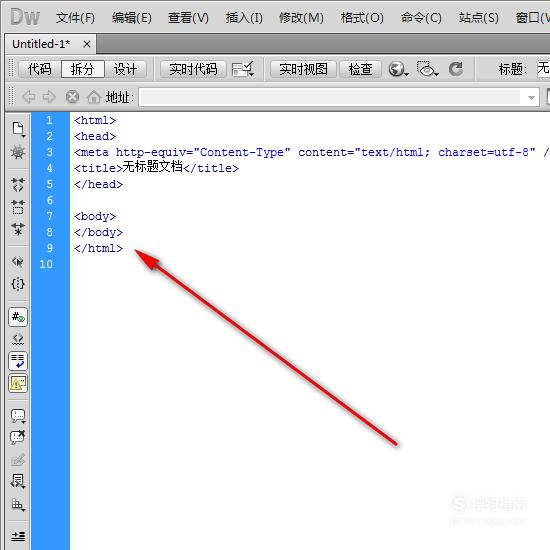Open the 文件(F) menu
550x550 pixels.
coord(75,18)
